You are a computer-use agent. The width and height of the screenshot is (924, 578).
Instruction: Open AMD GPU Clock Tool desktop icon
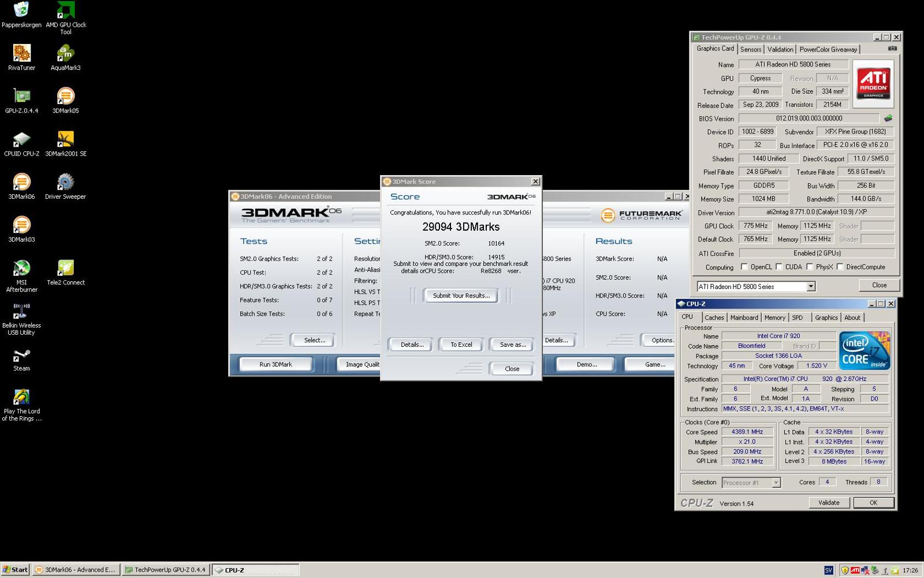click(66, 18)
